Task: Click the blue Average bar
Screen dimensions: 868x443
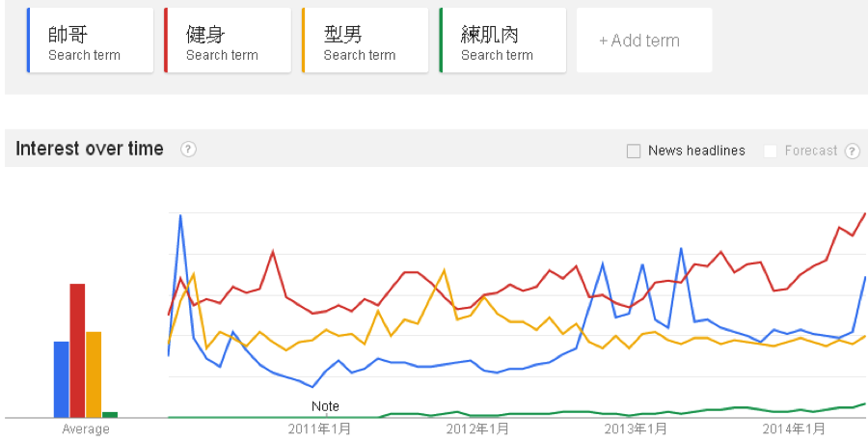Action: point(61,378)
